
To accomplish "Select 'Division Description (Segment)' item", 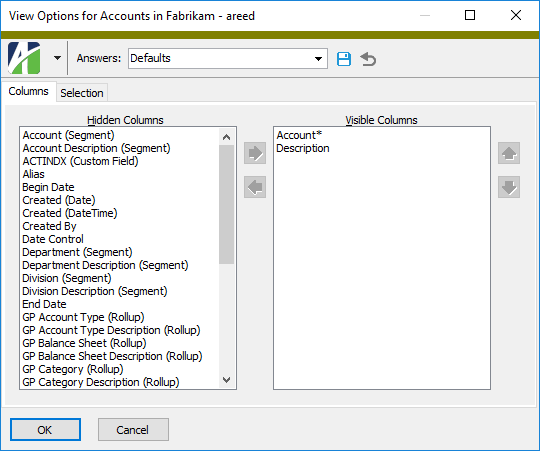I will pyautogui.click(x=95, y=291).
